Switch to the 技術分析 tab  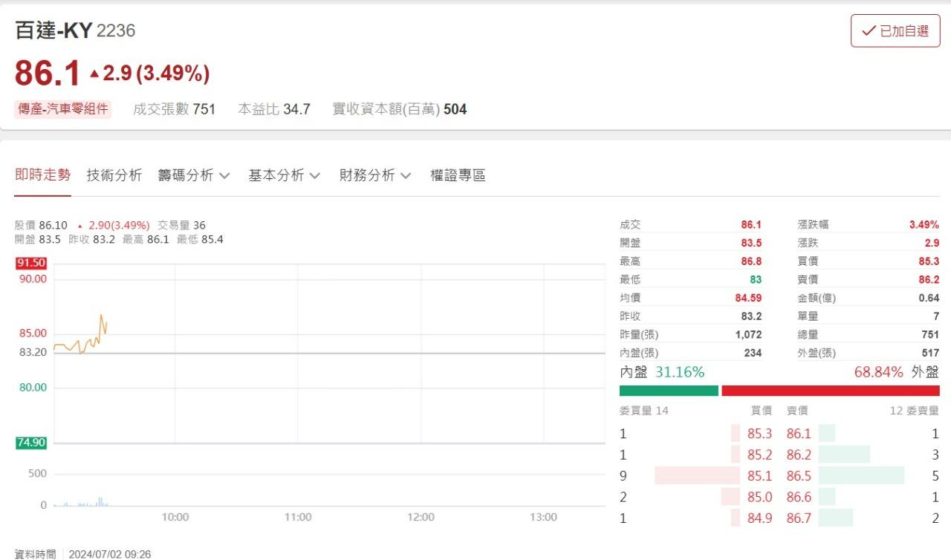click(114, 175)
